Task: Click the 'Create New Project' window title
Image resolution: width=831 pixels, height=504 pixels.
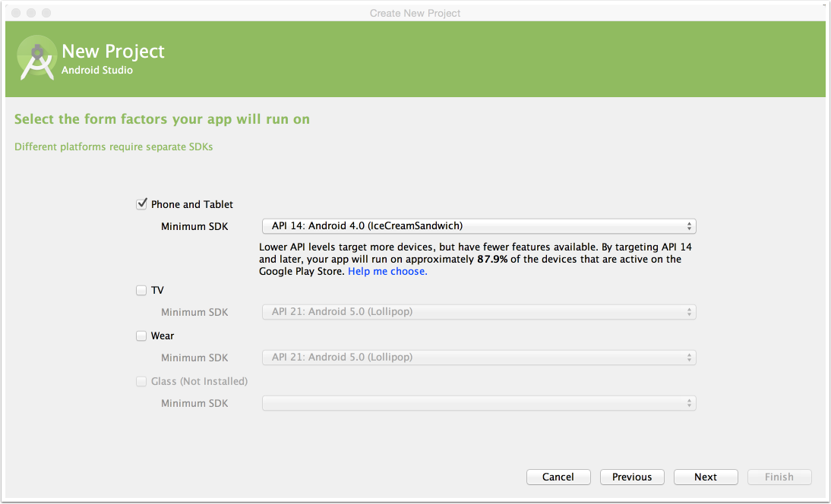Action: 415,13
